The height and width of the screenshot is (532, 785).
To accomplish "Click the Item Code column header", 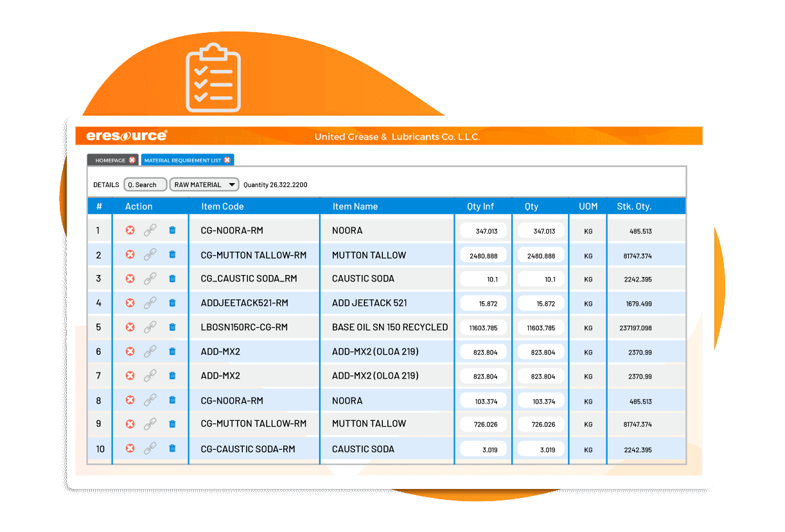I will coord(222,206).
